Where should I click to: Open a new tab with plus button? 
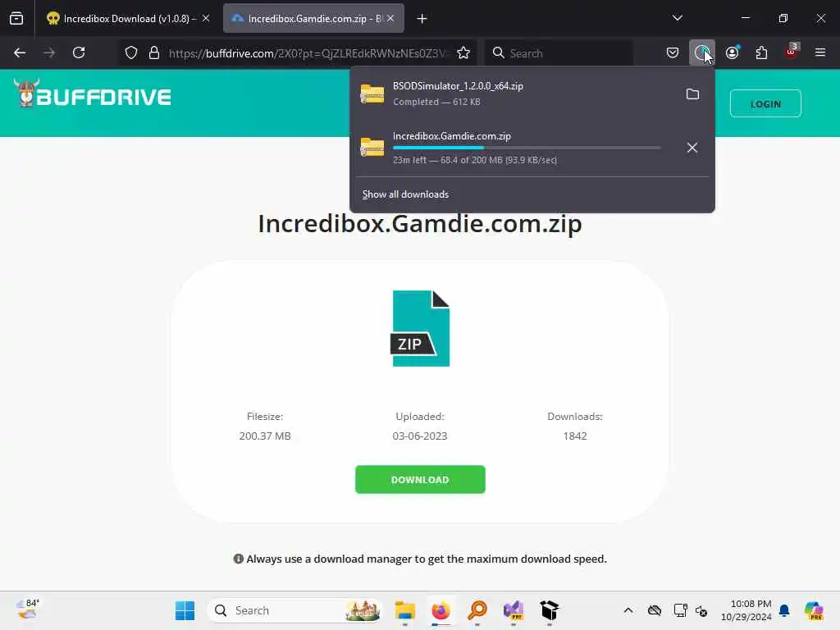click(422, 19)
